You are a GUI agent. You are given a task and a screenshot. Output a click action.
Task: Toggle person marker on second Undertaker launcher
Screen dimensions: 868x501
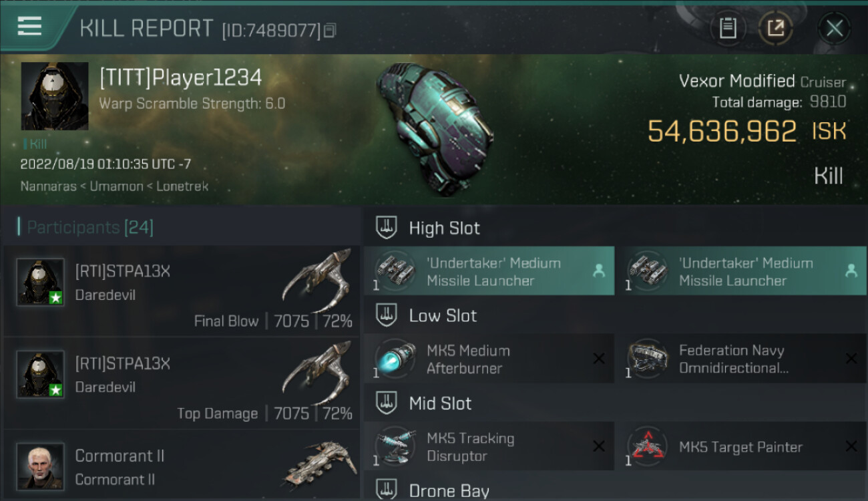[851, 271]
